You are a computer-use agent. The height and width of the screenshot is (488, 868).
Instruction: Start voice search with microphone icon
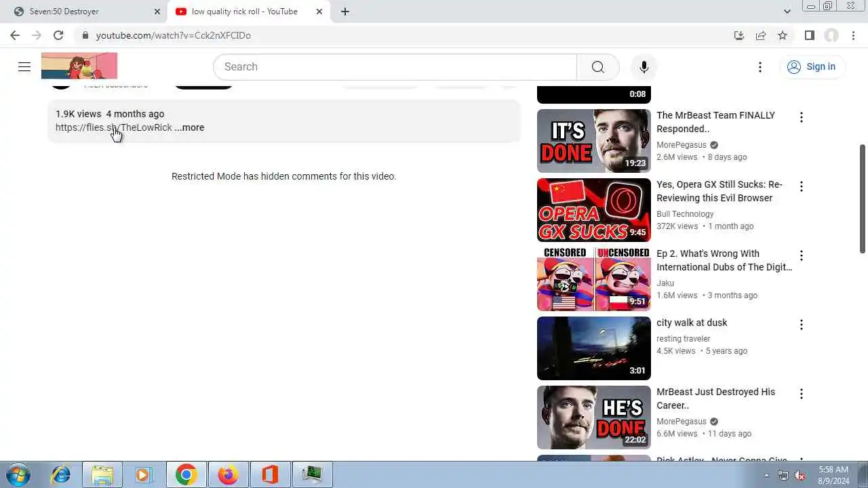pyautogui.click(x=644, y=66)
